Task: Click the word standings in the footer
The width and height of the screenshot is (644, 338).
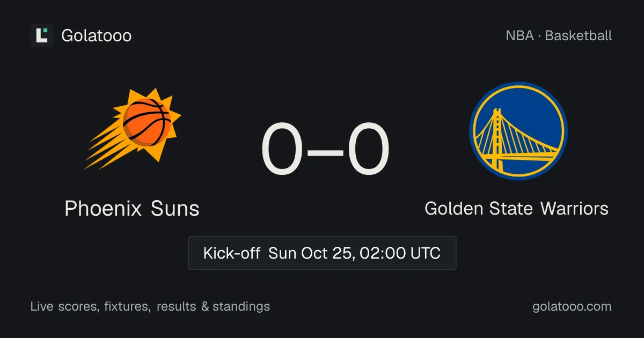Action: click(x=241, y=307)
